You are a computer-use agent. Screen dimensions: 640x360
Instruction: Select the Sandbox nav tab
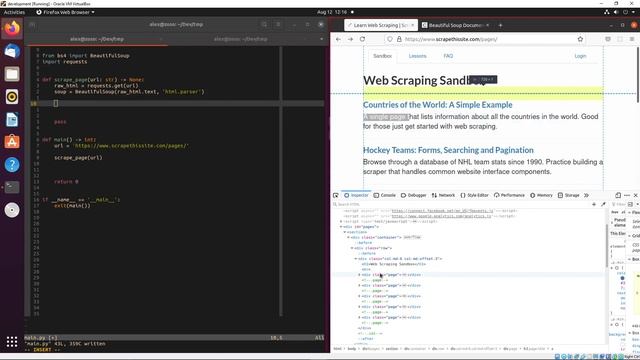tap(382, 56)
